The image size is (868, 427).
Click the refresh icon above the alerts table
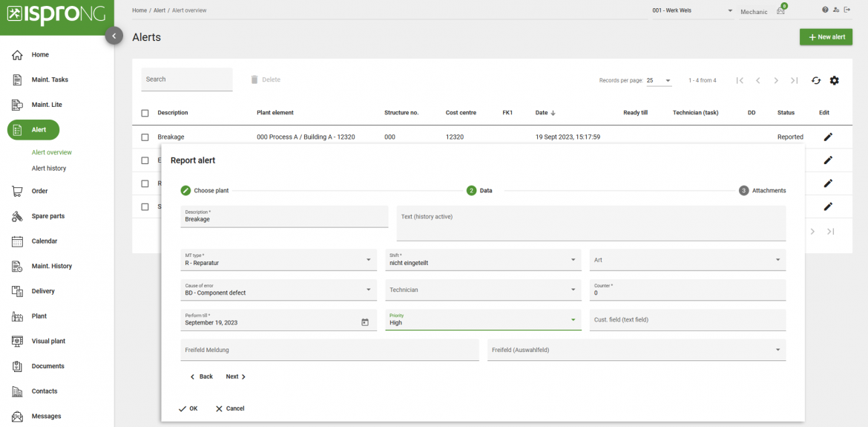coord(816,80)
